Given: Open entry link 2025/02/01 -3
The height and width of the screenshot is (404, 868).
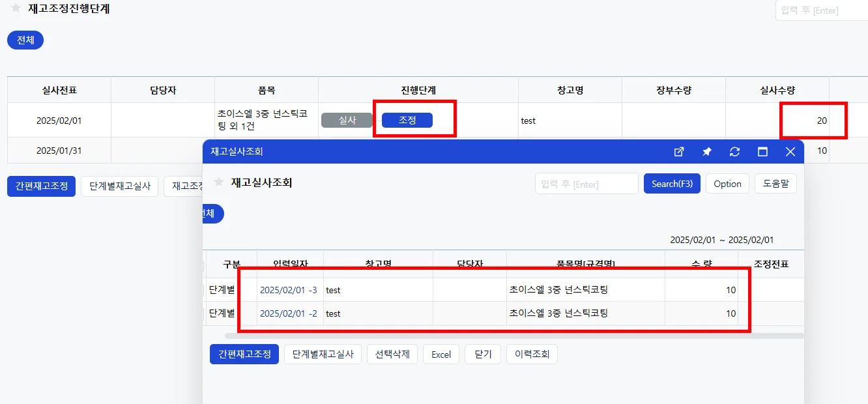Looking at the screenshot, I should click(x=289, y=290).
